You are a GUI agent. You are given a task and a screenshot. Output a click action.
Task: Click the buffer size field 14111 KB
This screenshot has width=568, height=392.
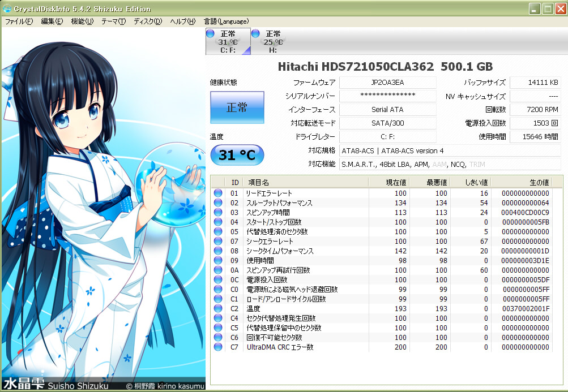[x=535, y=83]
